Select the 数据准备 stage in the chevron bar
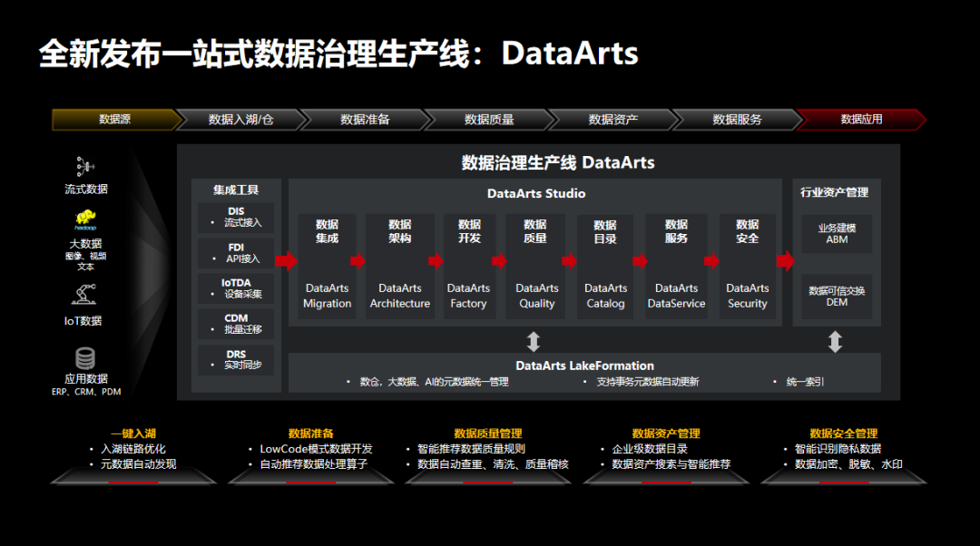Viewport: 980px width, 546px height. [365, 120]
